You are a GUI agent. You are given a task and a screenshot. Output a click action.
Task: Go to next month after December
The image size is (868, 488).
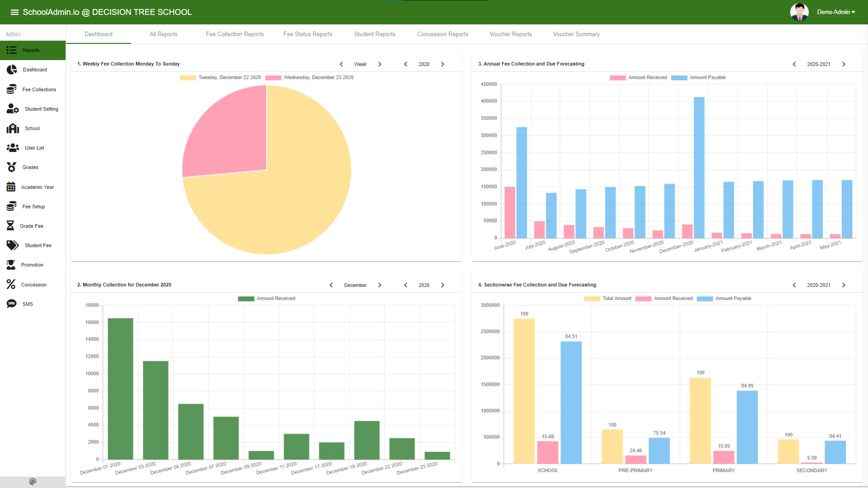[x=380, y=285]
